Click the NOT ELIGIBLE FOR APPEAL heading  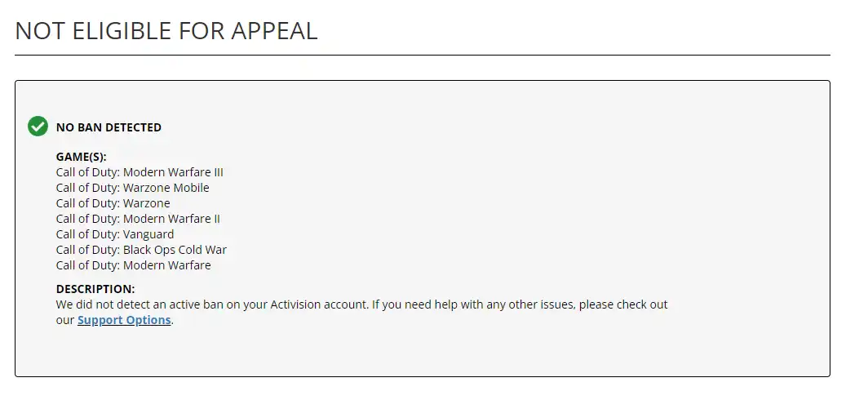point(166,30)
